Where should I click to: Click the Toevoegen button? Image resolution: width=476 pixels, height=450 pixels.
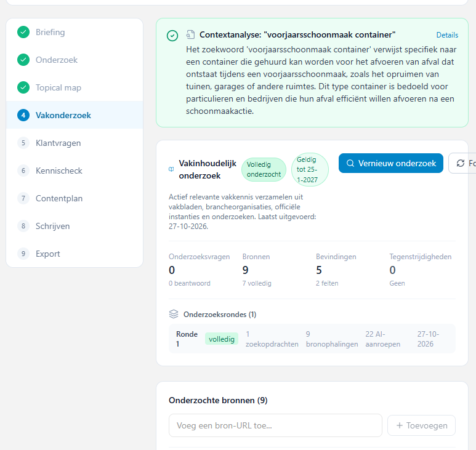click(x=421, y=425)
